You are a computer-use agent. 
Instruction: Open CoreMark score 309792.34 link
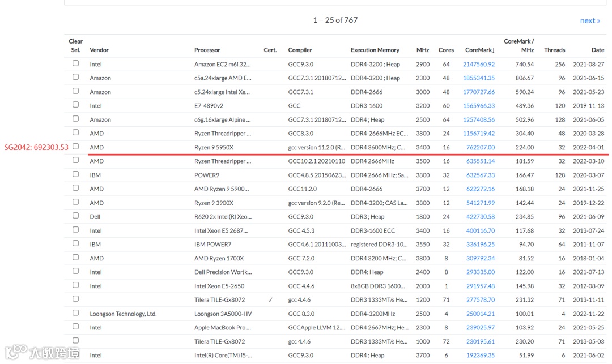[481, 258]
